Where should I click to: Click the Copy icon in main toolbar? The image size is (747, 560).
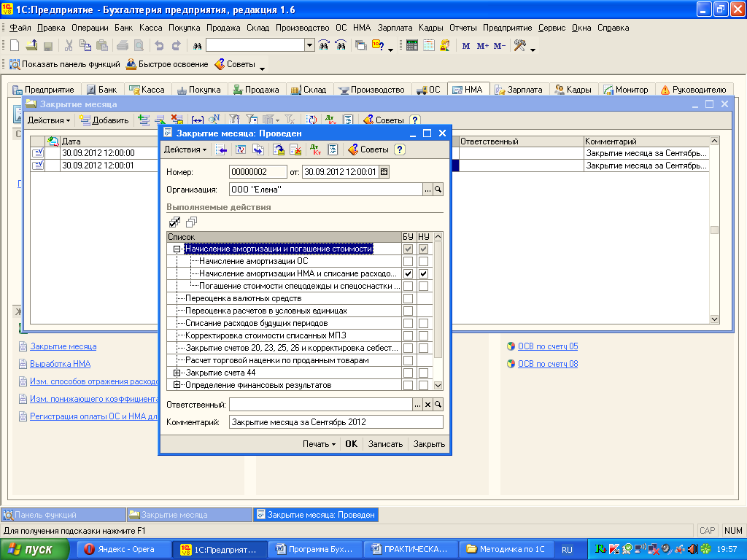85,45
